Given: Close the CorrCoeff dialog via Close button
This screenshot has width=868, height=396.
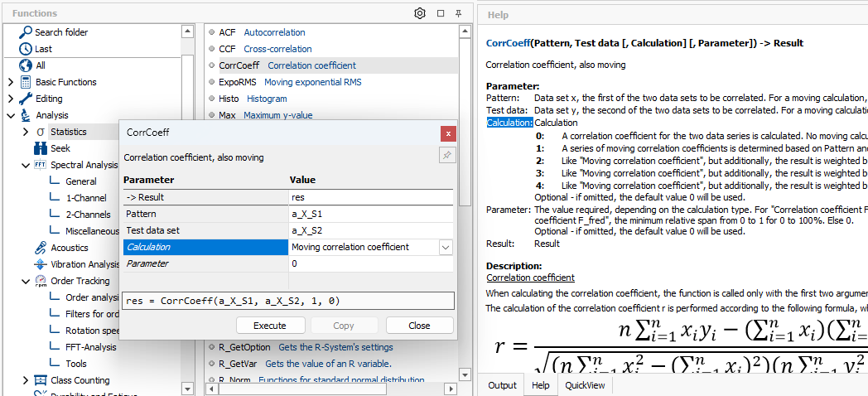Looking at the screenshot, I should pos(419,326).
